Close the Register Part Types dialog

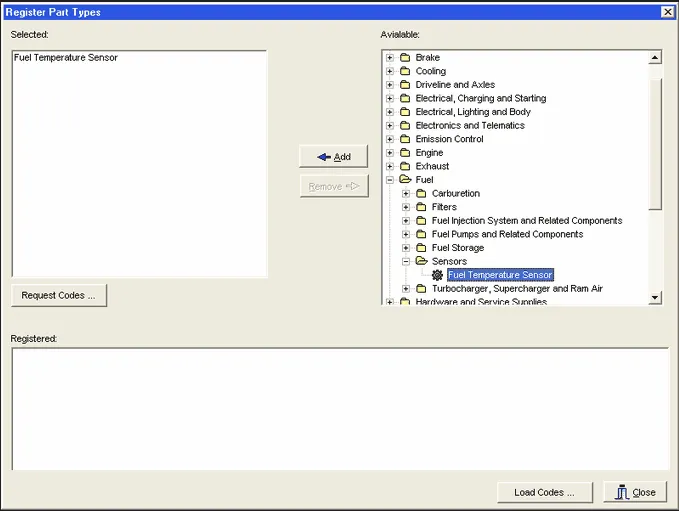[x=635, y=492]
